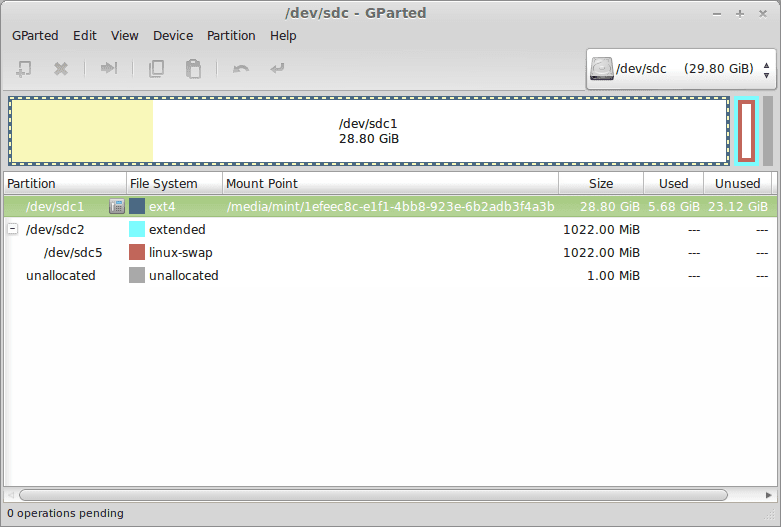Click the Resize/Move toolbar icon
Screen dimensions: 781x527
coord(109,68)
